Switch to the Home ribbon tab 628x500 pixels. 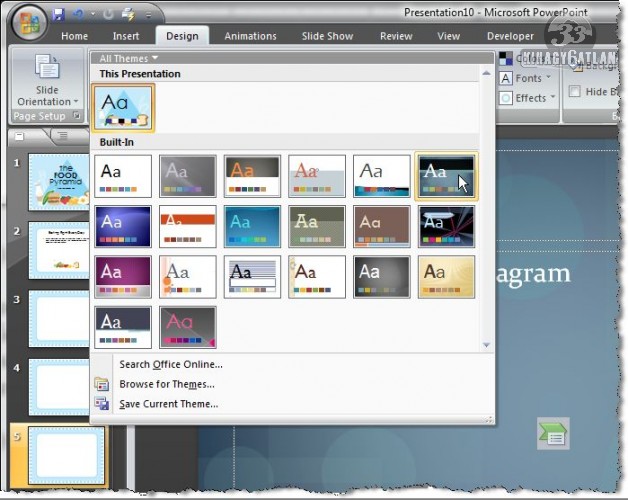tap(74, 36)
